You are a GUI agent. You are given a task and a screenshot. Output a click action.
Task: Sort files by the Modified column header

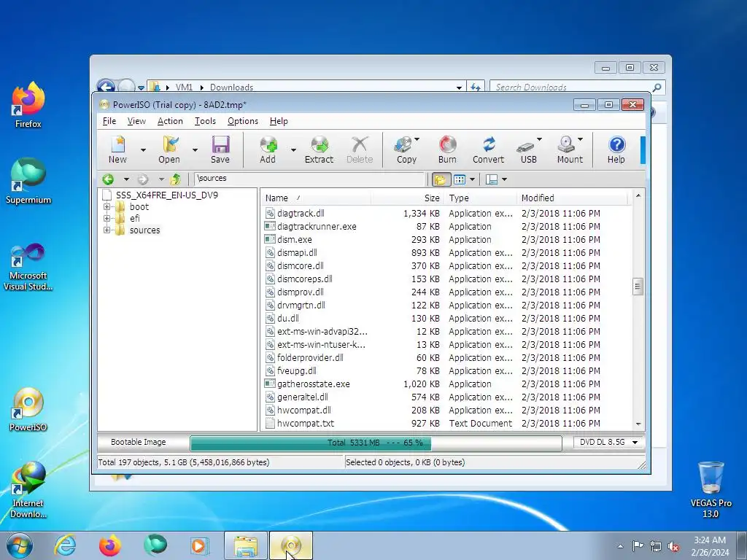pyautogui.click(x=572, y=198)
